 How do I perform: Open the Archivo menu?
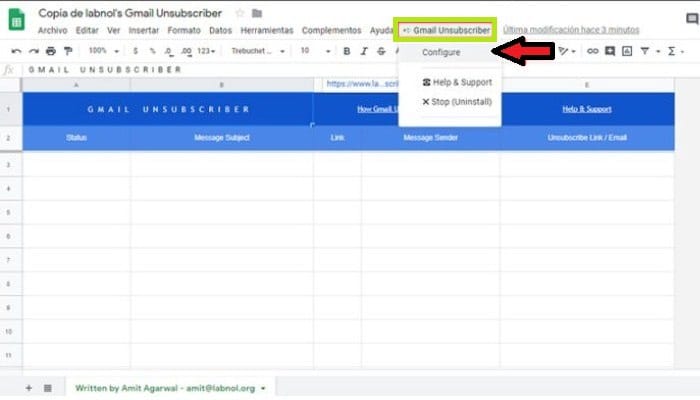click(x=53, y=30)
